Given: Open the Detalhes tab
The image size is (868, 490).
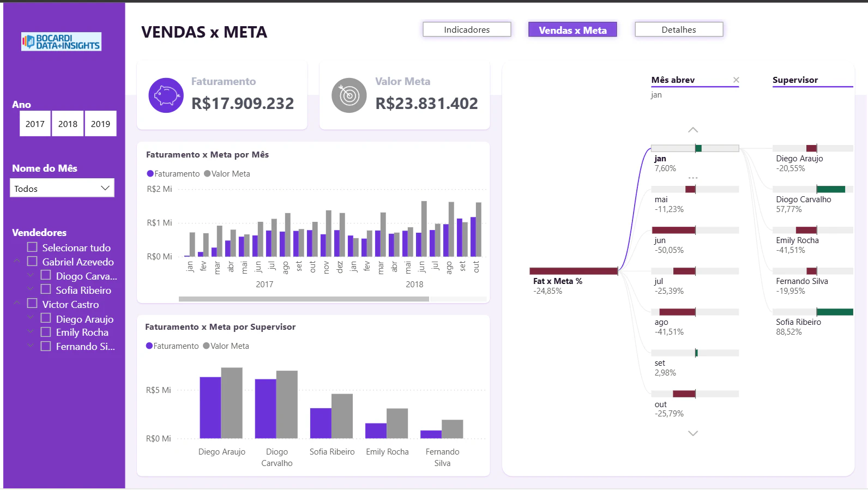Looking at the screenshot, I should coord(679,29).
